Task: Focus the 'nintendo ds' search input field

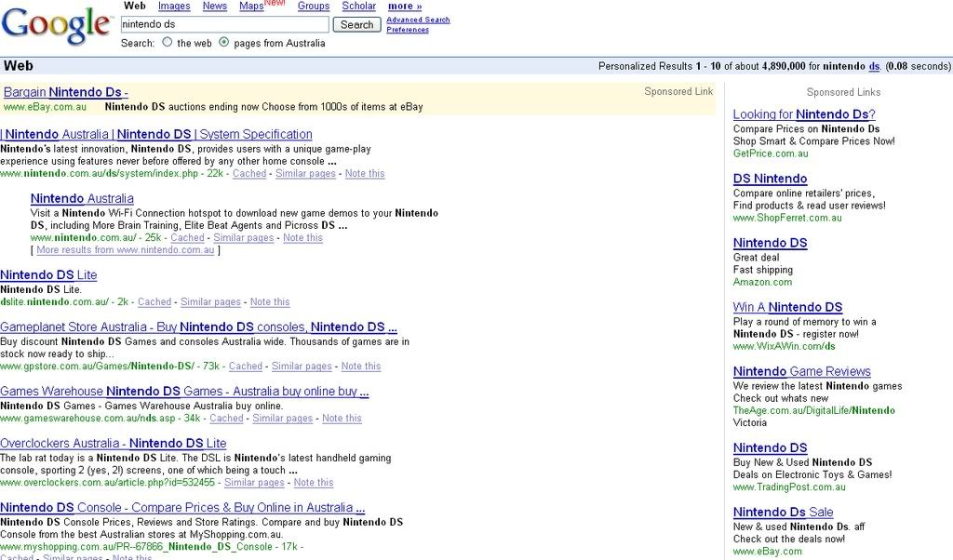Action: pyautogui.click(x=225, y=24)
